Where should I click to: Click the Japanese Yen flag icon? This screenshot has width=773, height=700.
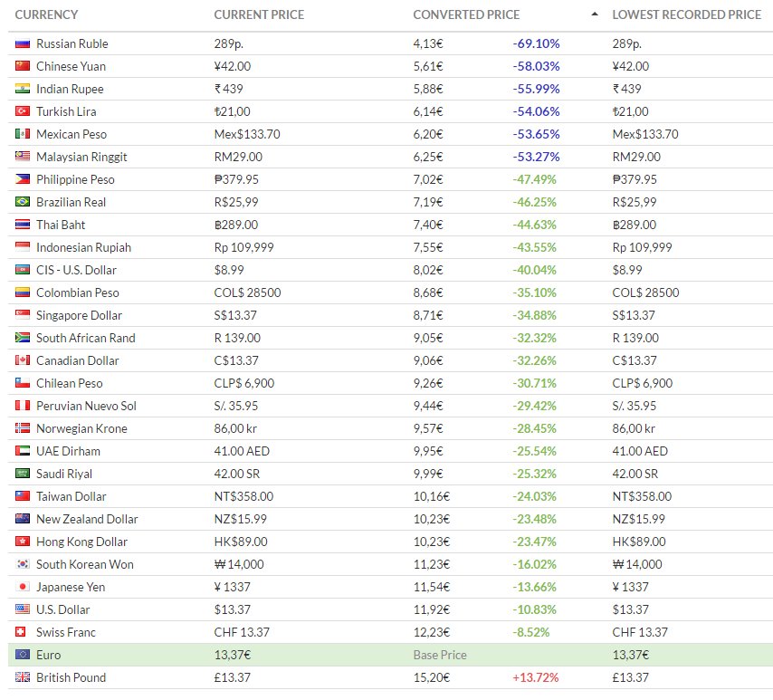(23, 588)
